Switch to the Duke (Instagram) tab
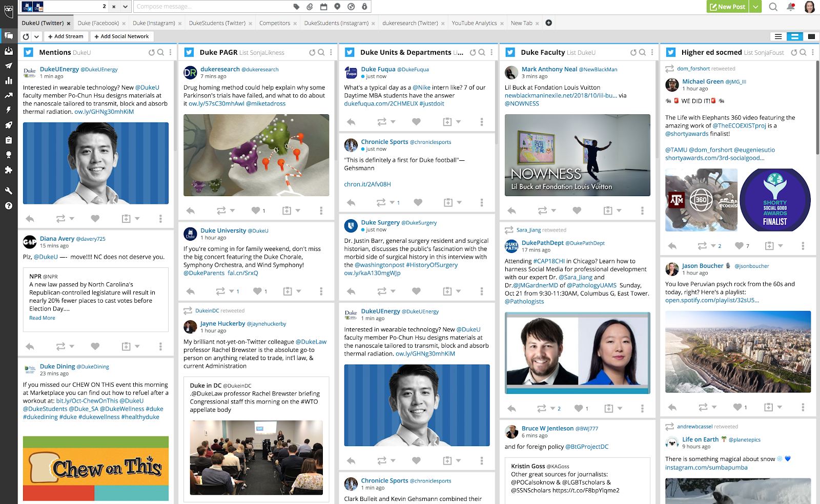Screen dimensions: 820x504 point(154,23)
